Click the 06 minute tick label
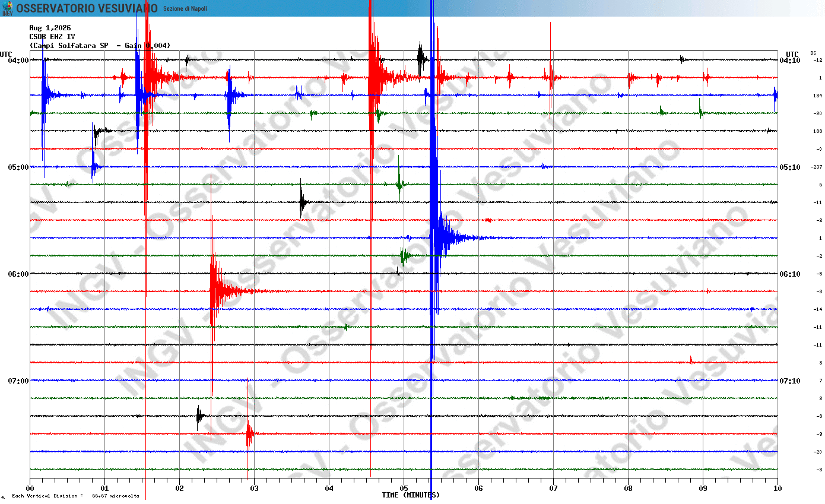This screenshot has height=504, width=825. (478, 489)
